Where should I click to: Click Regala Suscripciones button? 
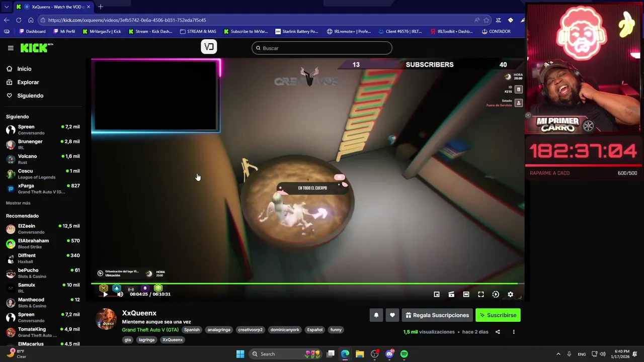[x=437, y=315]
